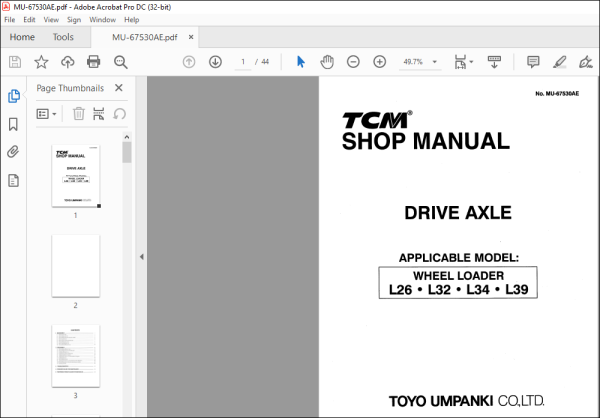
Task: Activate the Hand pan tool
Action: tap(327, 62)
